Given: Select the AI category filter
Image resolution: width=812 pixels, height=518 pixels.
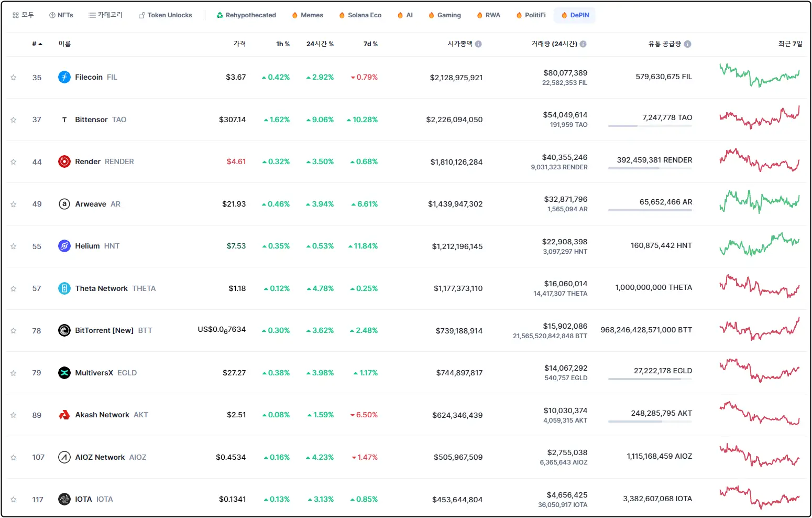Looking at the screenshot, I should click(x=405, y=15).
